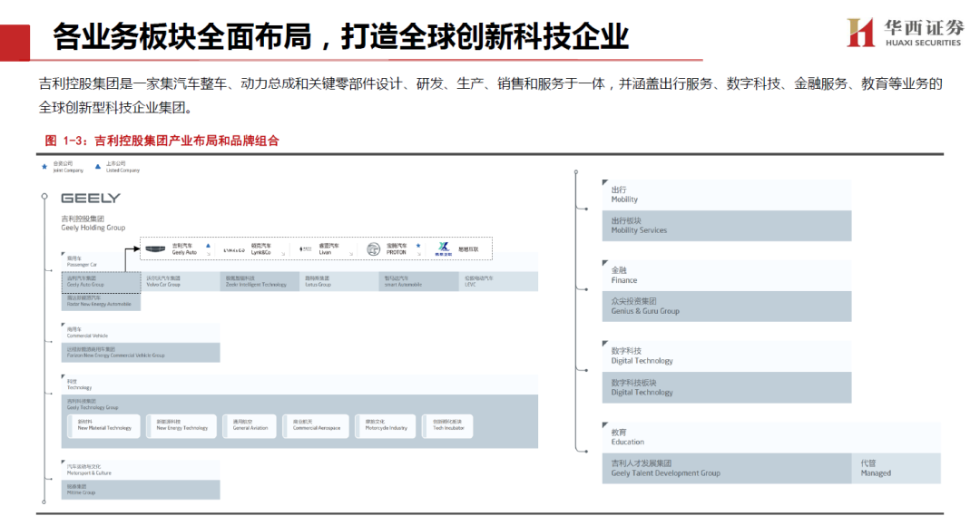Image resolution: width=980 pixels, height=516 pixels.
Task: Click the corner marker above Technology heading
Action: (x=64, y=377)
